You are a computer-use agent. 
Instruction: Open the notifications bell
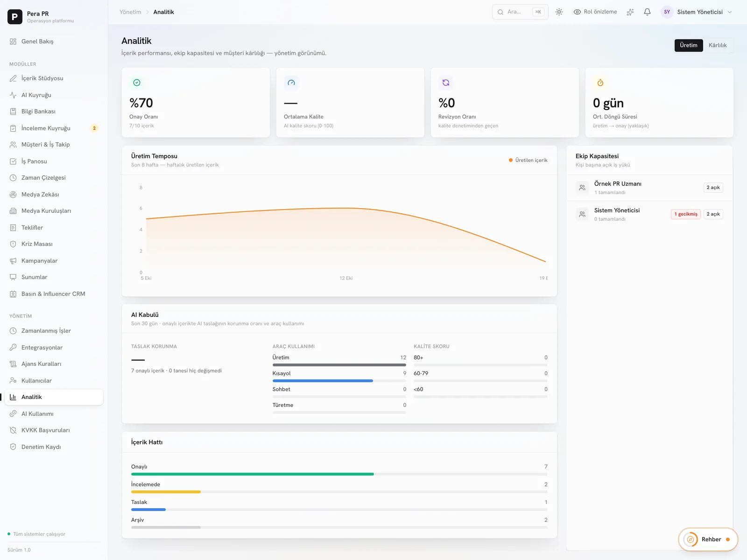tap(647, 12)
